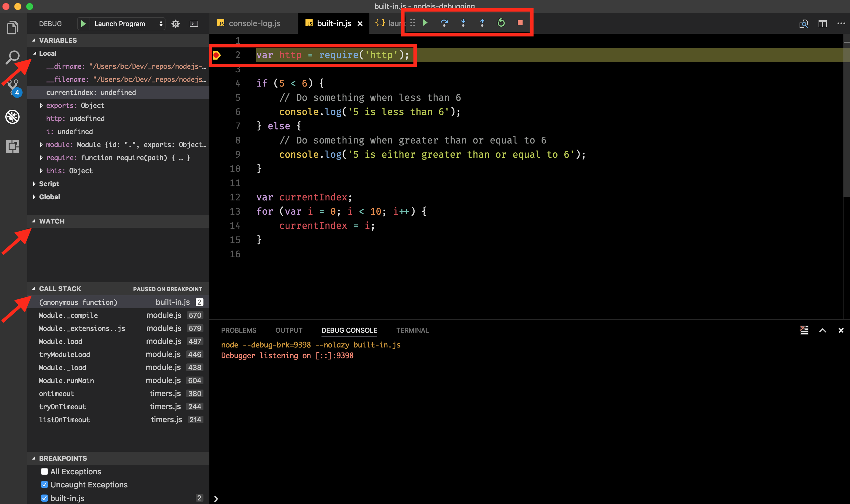
Task: Stop the debug session
Action: (520, 23)
